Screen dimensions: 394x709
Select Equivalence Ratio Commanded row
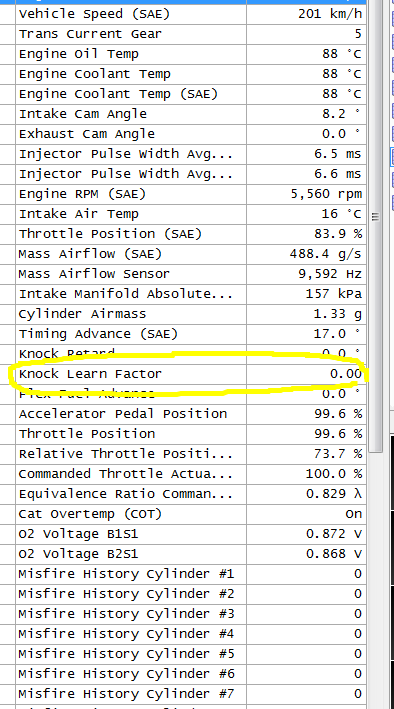click(191, 494)
